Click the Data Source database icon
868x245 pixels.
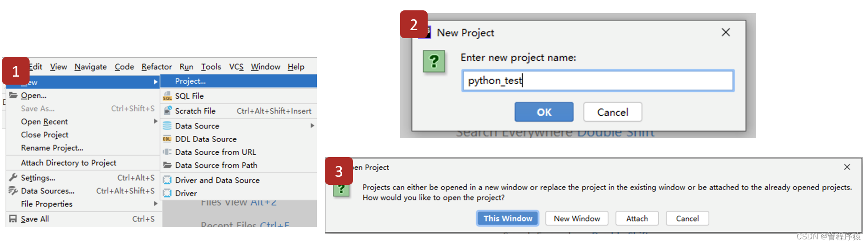167,126
